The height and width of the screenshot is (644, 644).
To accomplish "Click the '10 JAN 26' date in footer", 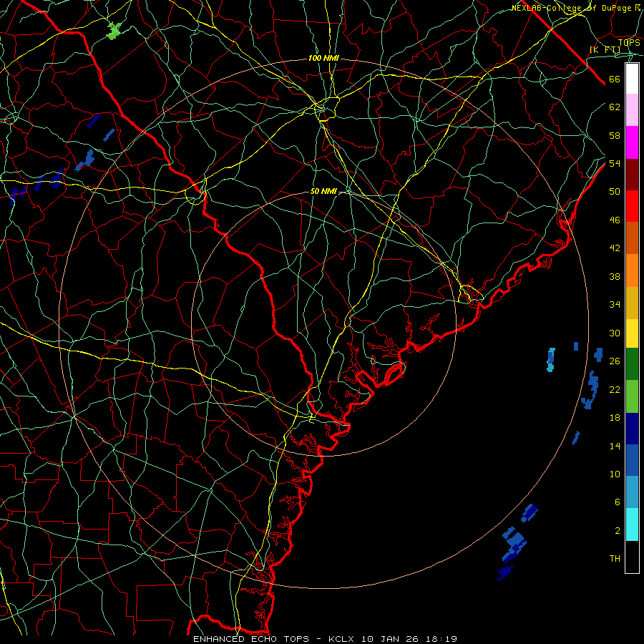I will (390, 639).
